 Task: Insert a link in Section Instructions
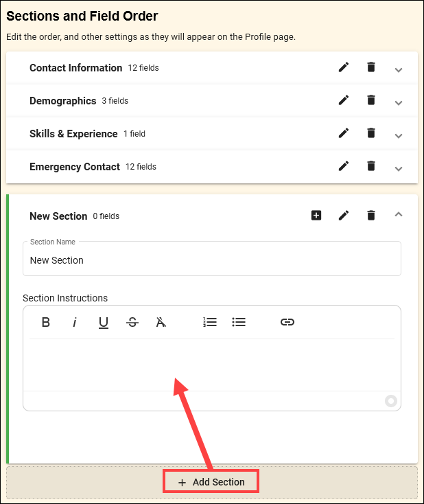tap(287, 322)
